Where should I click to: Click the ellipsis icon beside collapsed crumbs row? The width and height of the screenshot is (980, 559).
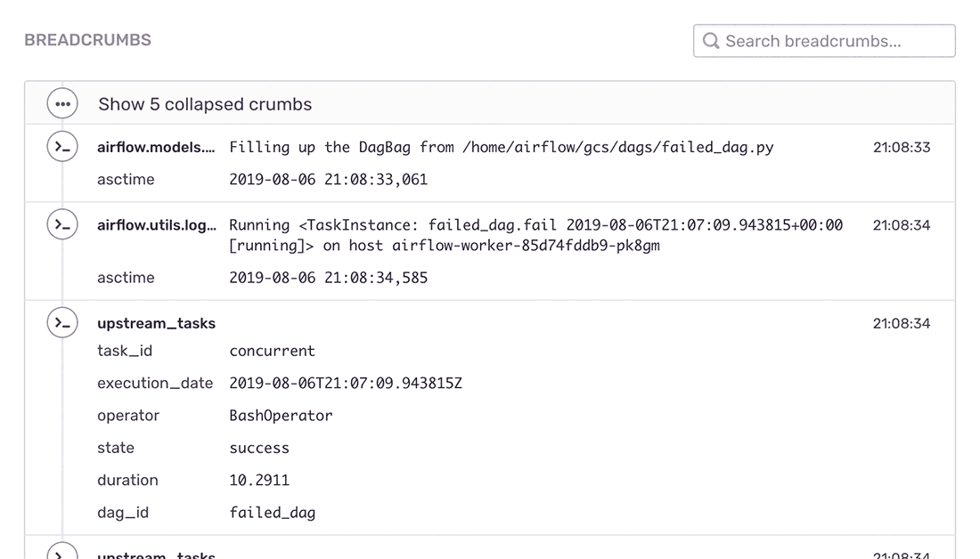point(62,103)
